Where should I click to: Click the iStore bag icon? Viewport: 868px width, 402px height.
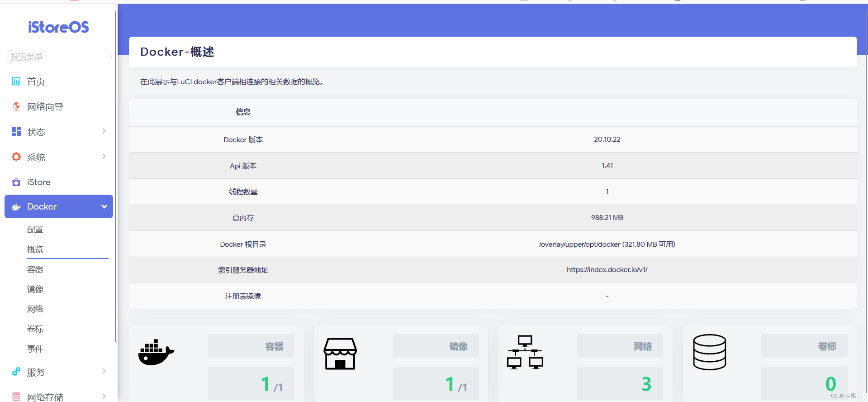click(x=16, y=182)
